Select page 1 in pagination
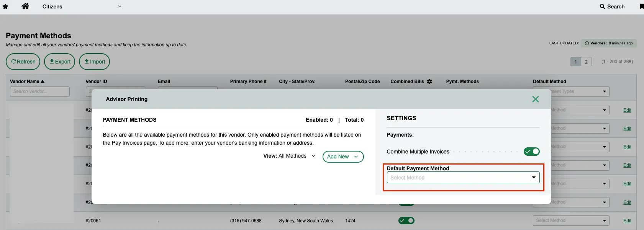644x230 pixels. pyautogui.click(x=575, y=62)
